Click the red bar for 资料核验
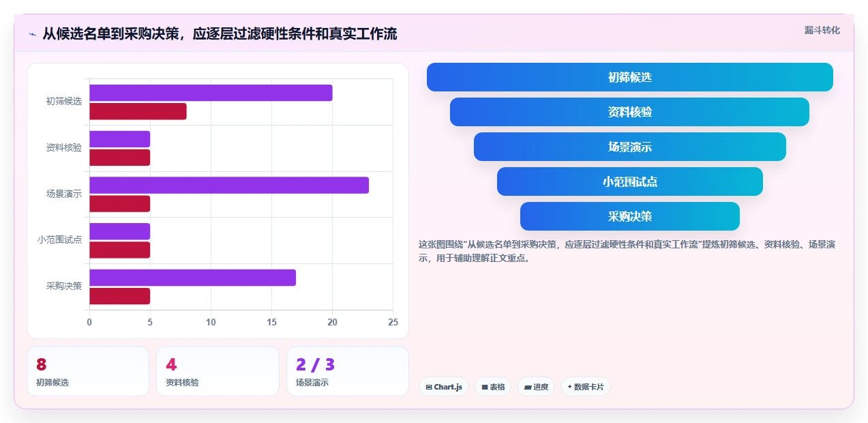 click(119, 158)
